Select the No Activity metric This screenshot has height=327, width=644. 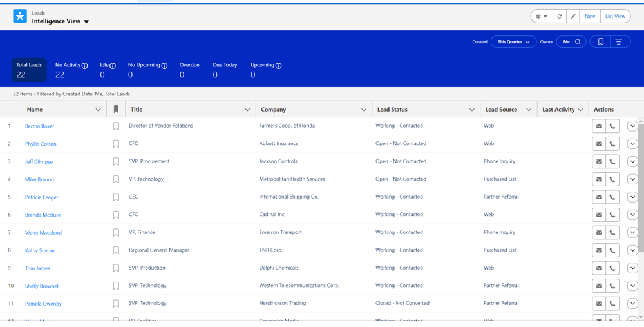71,70
